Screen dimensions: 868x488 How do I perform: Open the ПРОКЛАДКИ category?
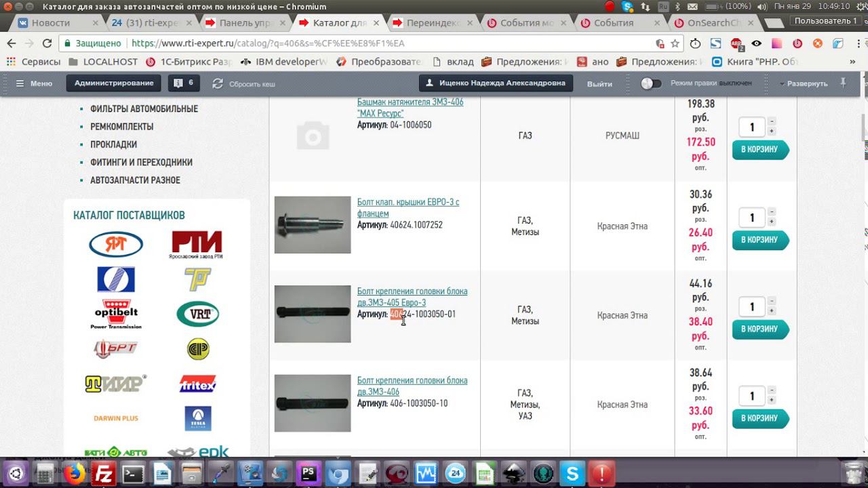pos(113,144)
